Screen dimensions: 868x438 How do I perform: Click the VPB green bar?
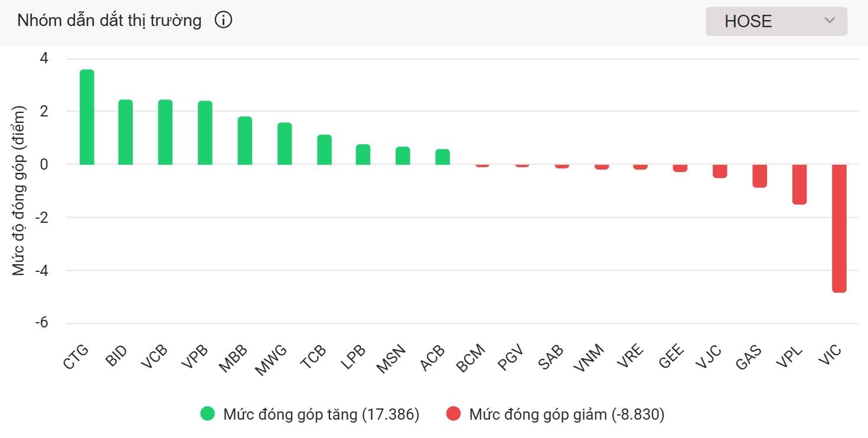205,133
